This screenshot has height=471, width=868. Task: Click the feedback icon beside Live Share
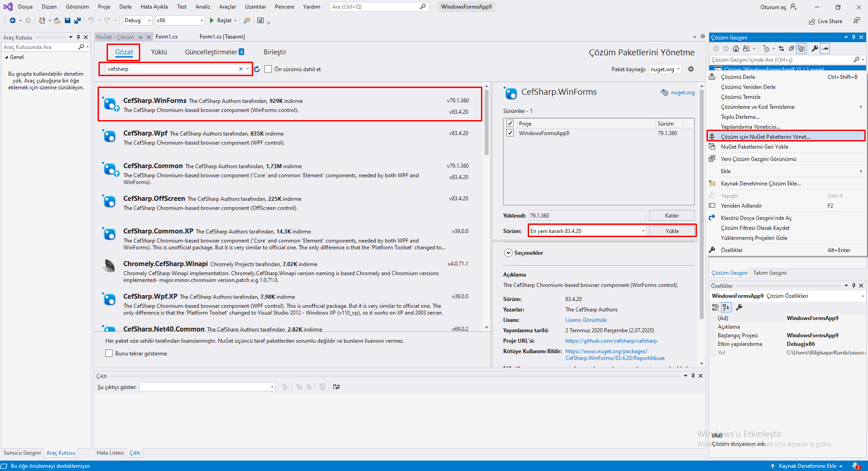pos(857,21)
